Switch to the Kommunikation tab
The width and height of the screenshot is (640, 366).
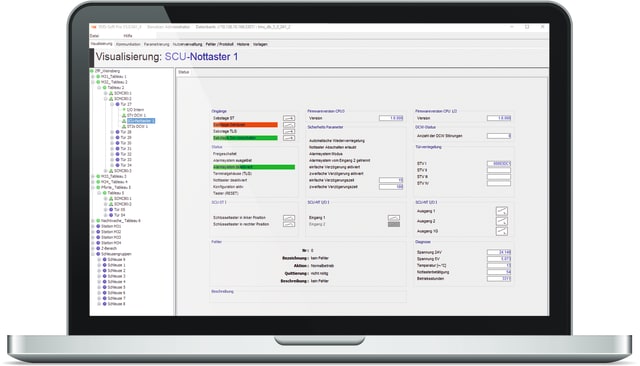tap(128, 44)
